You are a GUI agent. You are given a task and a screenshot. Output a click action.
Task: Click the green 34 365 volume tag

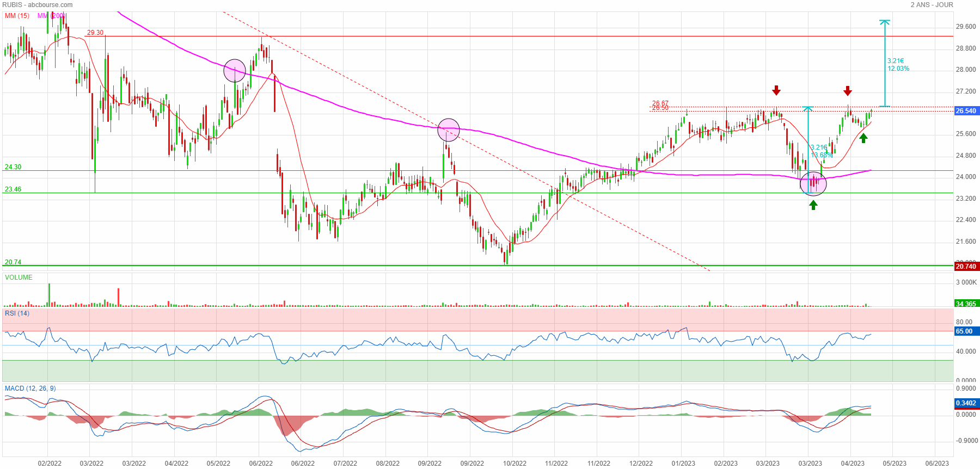(x=966, y=304)
